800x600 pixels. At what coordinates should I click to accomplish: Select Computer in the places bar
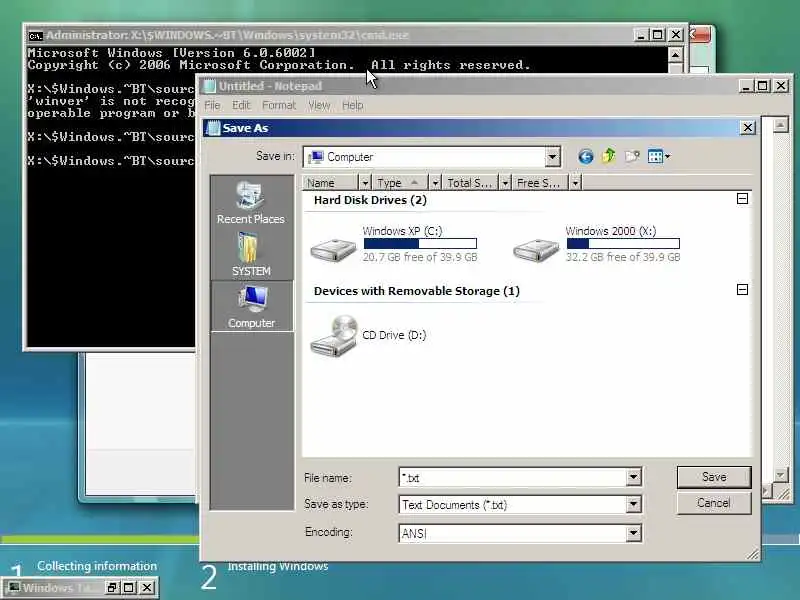[x=252, y=307]
